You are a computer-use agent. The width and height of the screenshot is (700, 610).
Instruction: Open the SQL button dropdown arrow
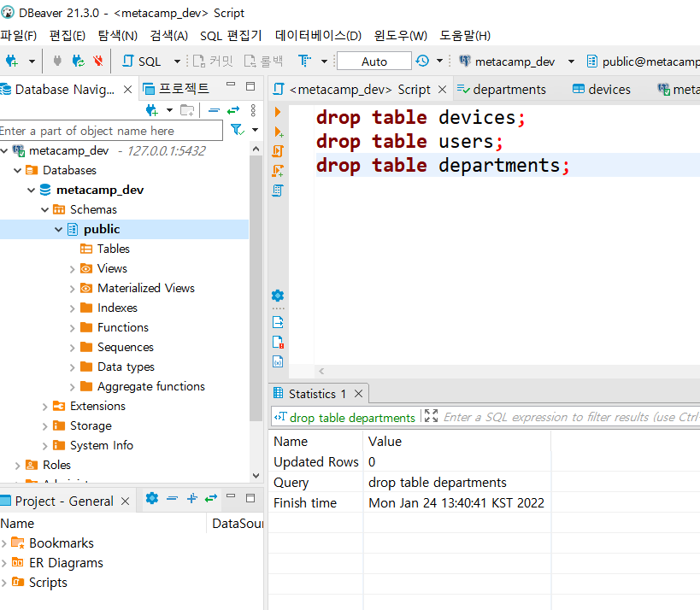(177, 62)
